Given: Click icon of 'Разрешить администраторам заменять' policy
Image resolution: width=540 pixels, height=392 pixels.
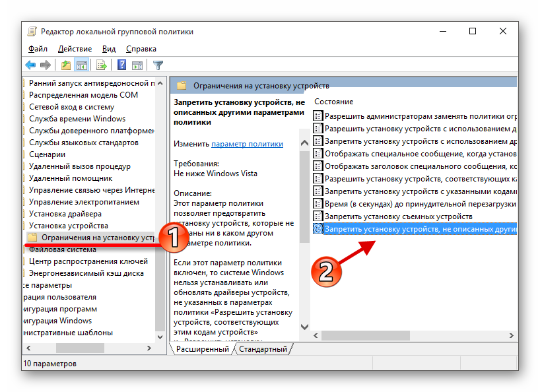Looking at the screenshot, I should pos(318,116).
